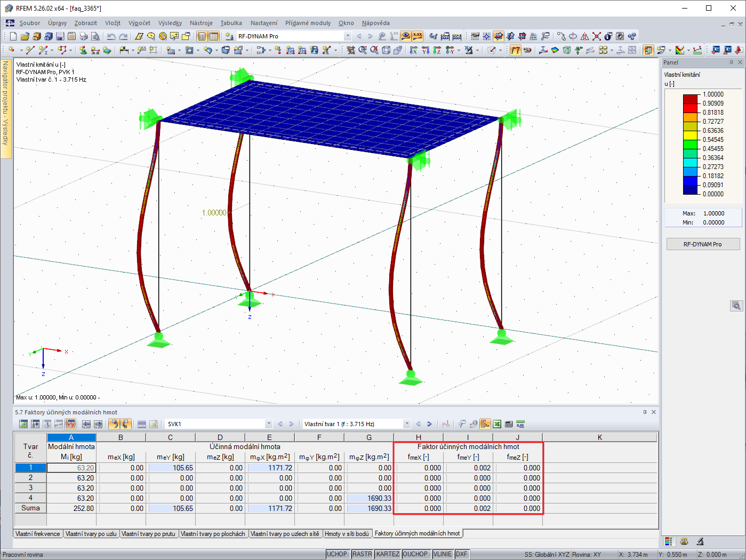Click the magnifier icon below the Panel
Image resolution: width=746 pixels, height=560 pixels.
point(736,306)
